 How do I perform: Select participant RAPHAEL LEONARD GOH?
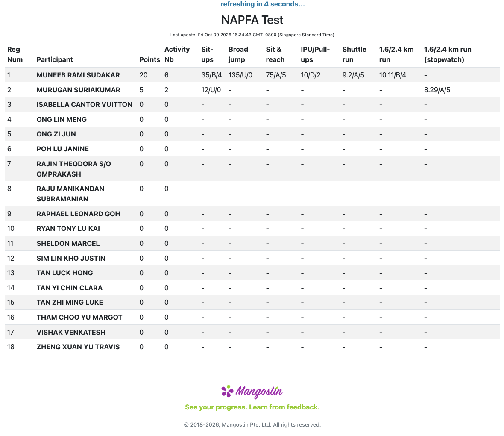point(78,214)
